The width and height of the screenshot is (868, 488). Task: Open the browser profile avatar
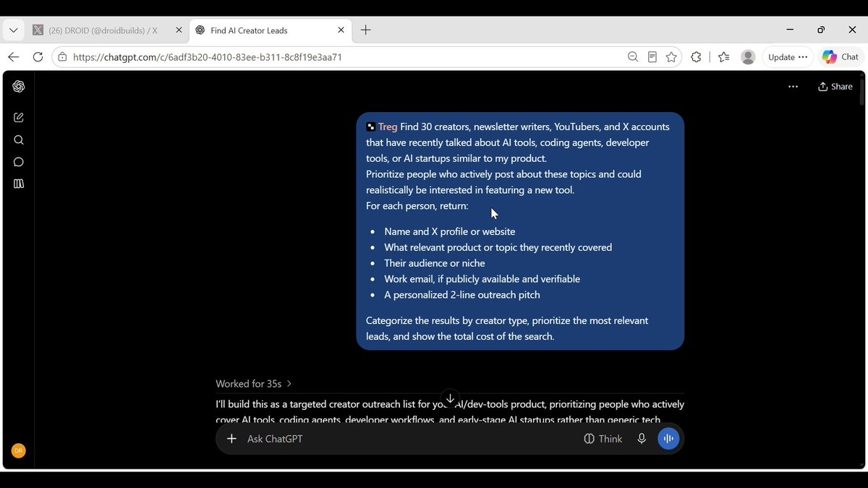(x=749, y=57)
